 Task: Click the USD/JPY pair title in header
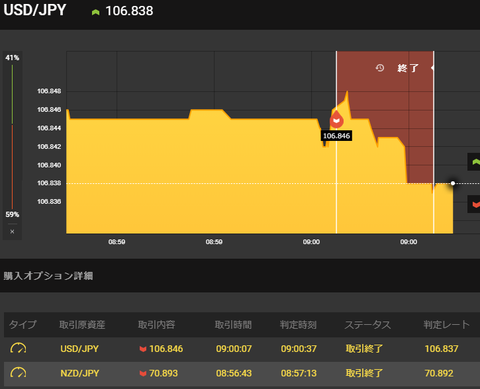pos(35,10)
